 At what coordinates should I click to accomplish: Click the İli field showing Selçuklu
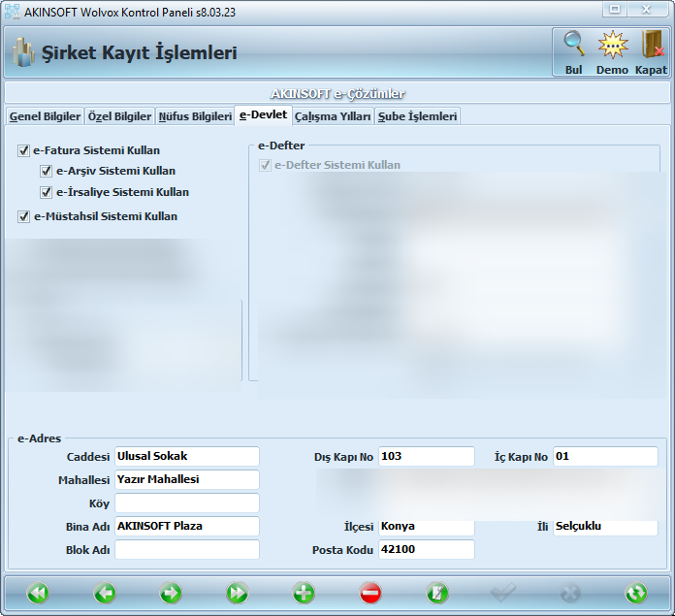click(x=606, y=527)
